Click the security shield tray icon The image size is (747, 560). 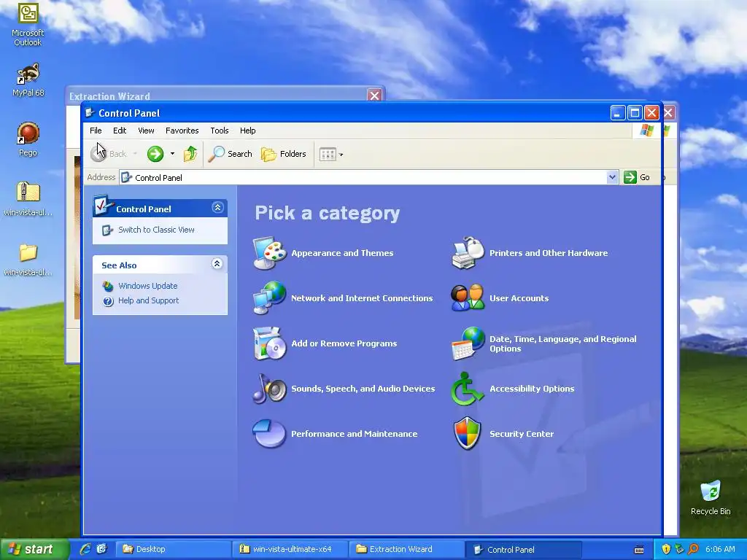(666, 549)
